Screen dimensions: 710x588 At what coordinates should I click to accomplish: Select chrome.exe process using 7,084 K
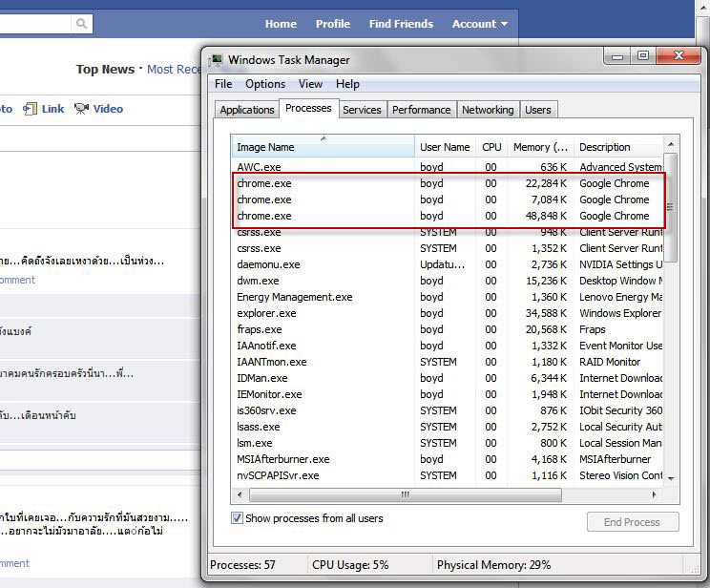[x=449, y=199]
